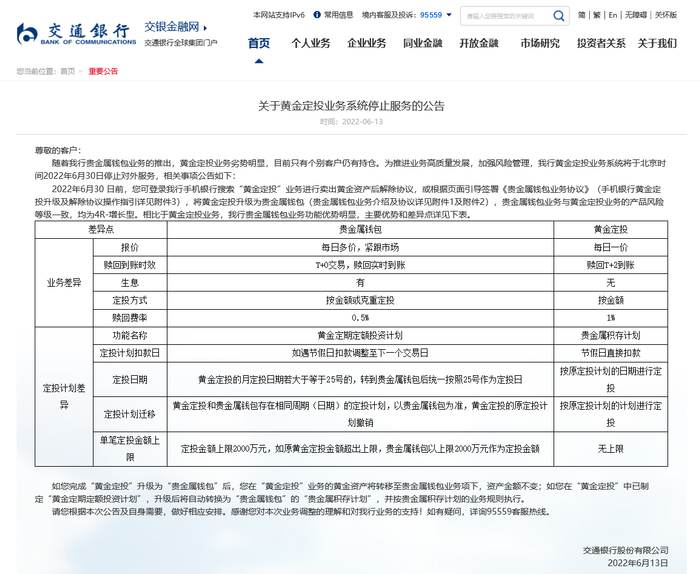
Task: Switch to 关怀版 care mode
Action: point(666,15)
